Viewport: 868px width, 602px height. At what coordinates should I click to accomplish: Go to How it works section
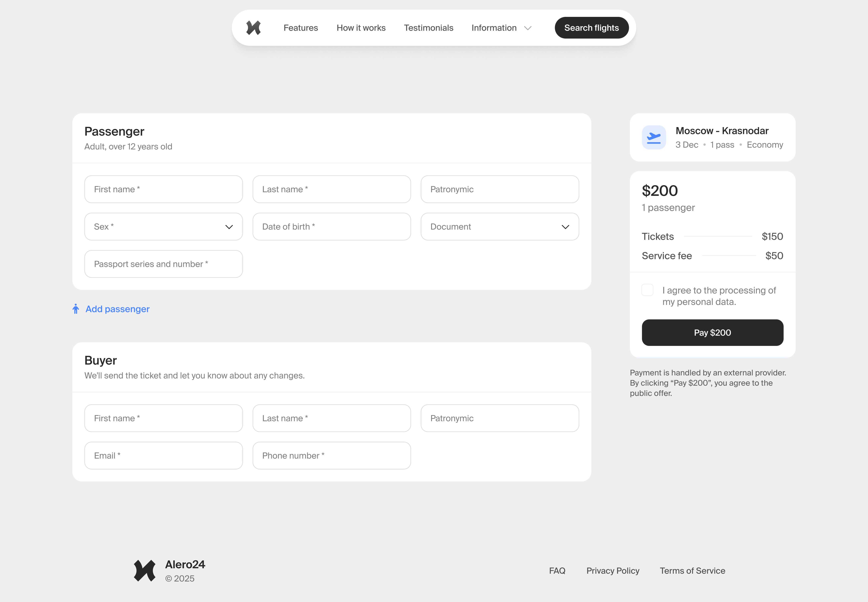point(361,28)
